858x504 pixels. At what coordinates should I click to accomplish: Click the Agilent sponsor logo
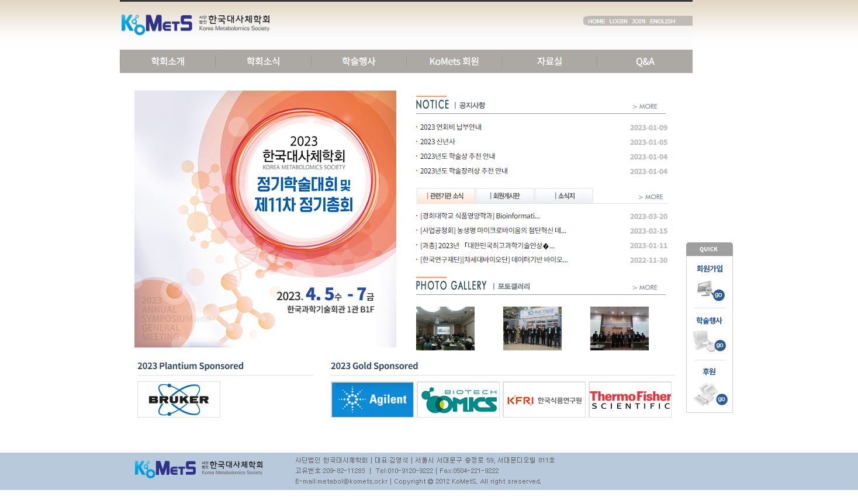tap(372, 399)
